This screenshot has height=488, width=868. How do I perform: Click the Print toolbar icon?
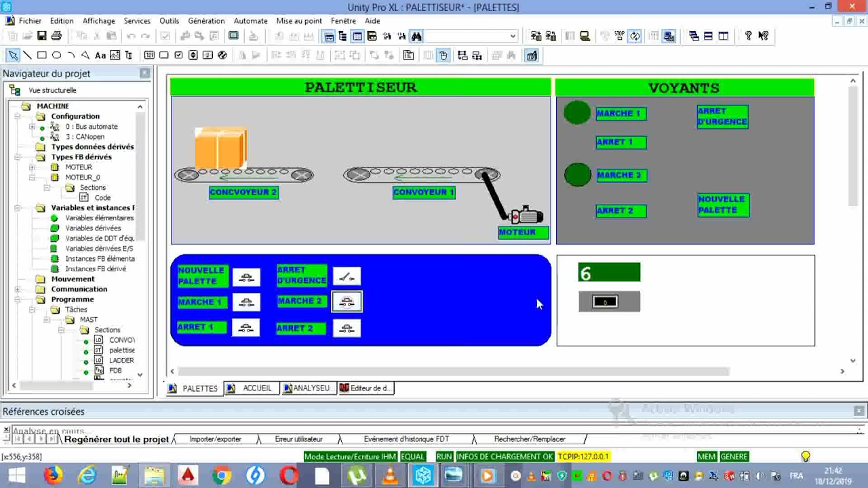click(56, 36)
